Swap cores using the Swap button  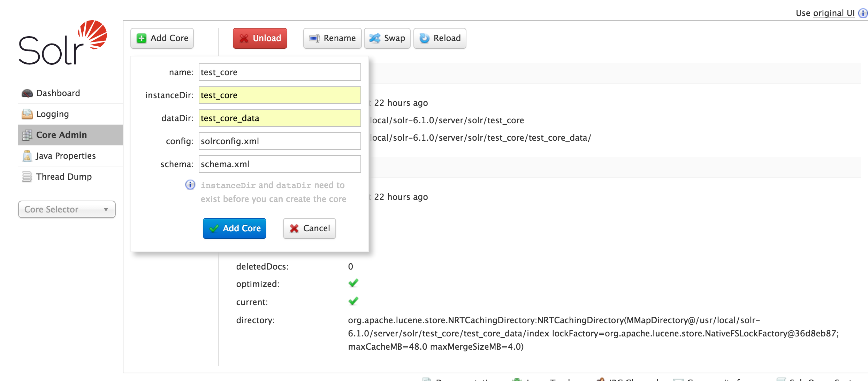click(x=387, y=38)
